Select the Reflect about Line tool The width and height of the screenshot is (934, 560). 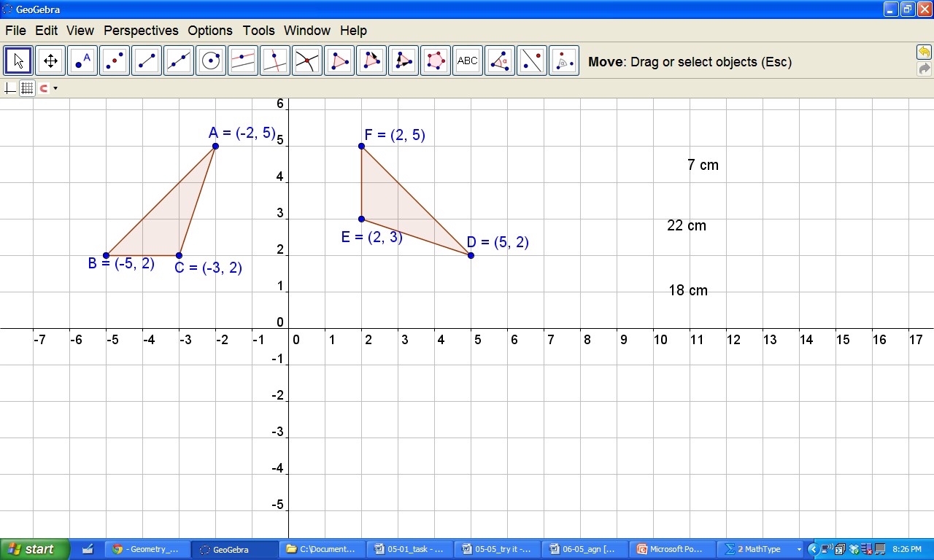point(532,61)
